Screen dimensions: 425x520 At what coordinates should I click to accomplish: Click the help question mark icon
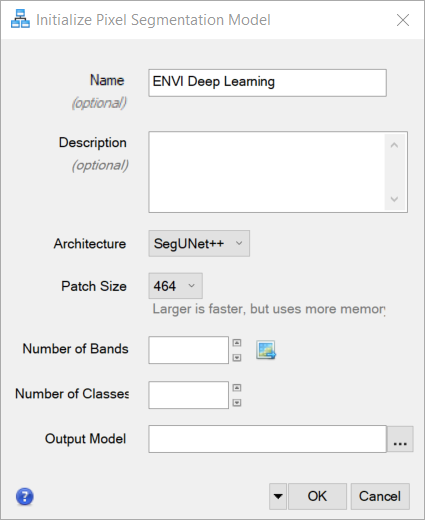point(25,496)
